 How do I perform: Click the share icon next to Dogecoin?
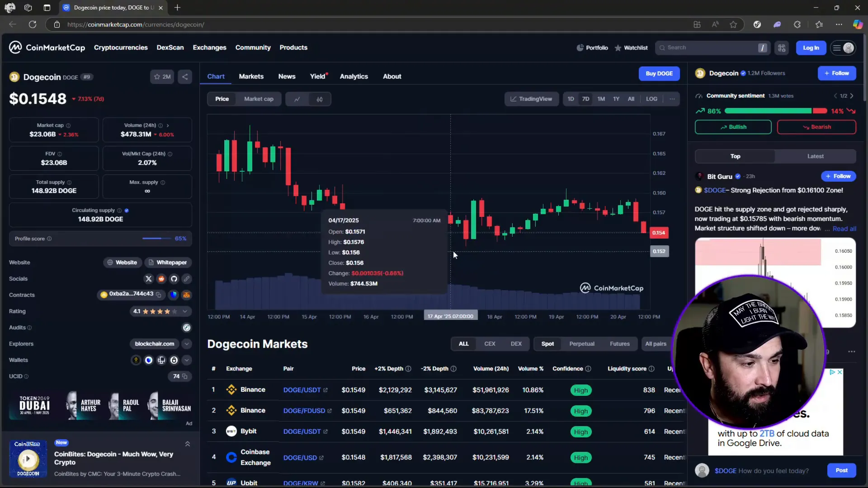(185, 77)
